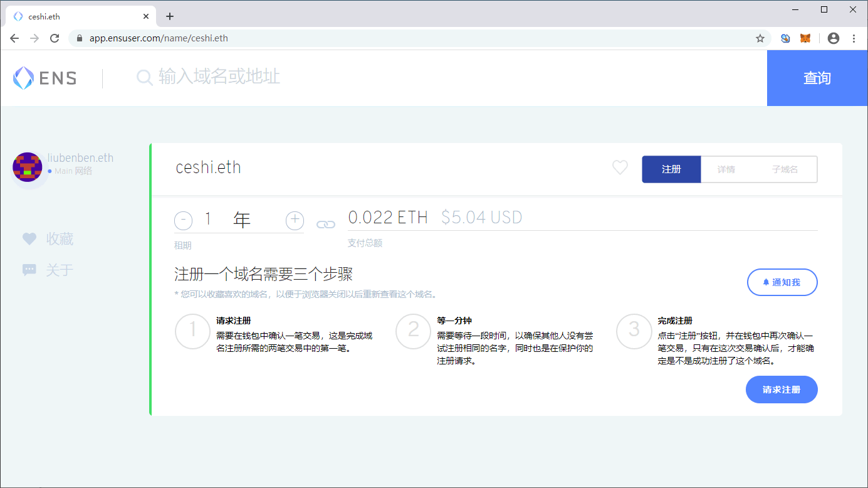The height and width of the screenshot is (488, 868).
Task: Switch to the 详情 tab
Action: pos(726,169)
